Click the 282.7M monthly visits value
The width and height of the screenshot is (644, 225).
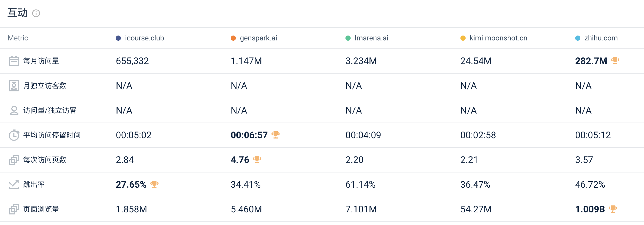591,61
